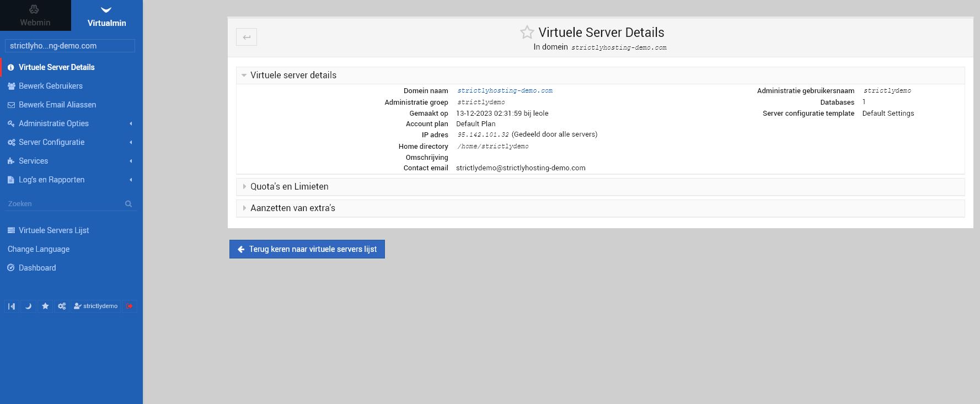980x404 pixels.
Task: Click the Databases count value
Action: [x=864, y=102]
